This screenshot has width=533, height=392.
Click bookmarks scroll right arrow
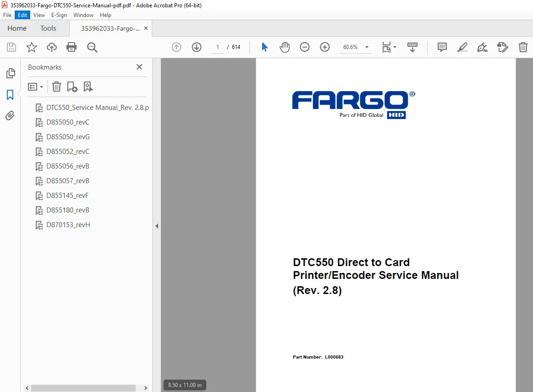click(145, 388)
